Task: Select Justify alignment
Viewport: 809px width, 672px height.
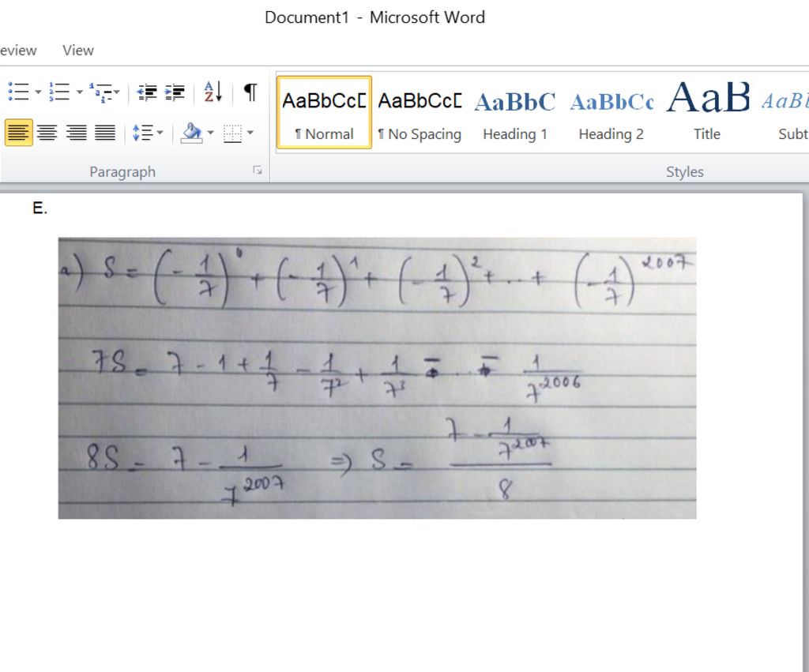Action: click(105, 133)
